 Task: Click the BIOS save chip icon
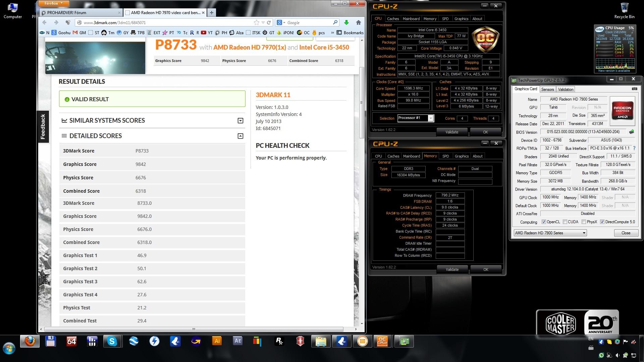point(632,132)
